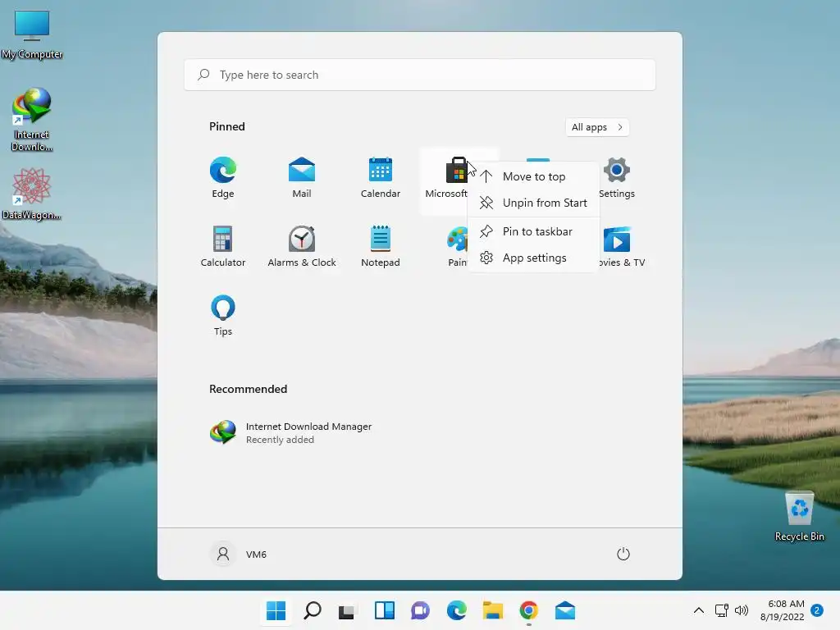Screen dimensions: 840x630
Task: Expand the All apps list
Action: [597, 127]
